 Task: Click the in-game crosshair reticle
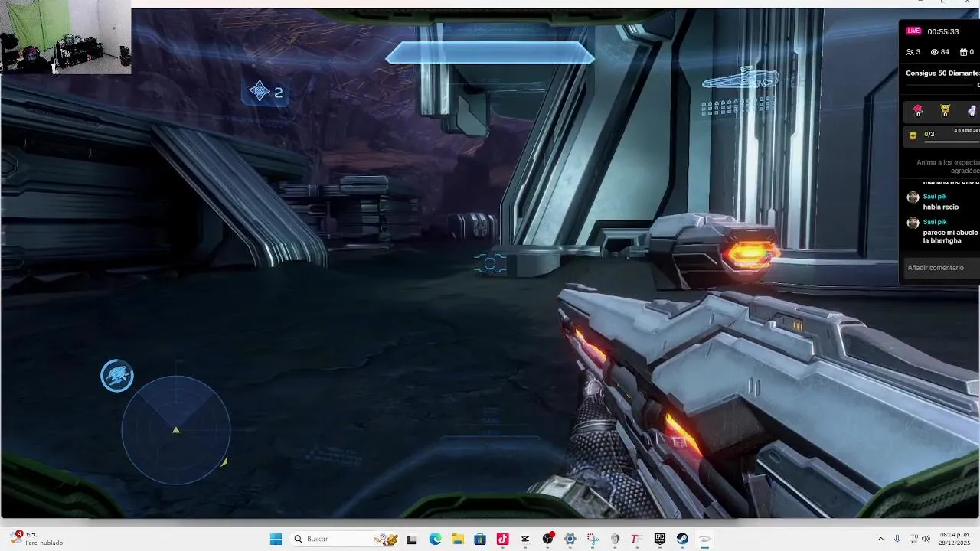click(490, 264)
